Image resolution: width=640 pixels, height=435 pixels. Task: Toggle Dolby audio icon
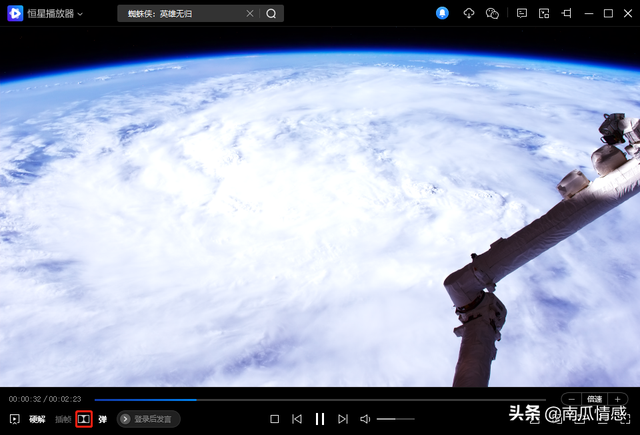[x=84, y=419]
